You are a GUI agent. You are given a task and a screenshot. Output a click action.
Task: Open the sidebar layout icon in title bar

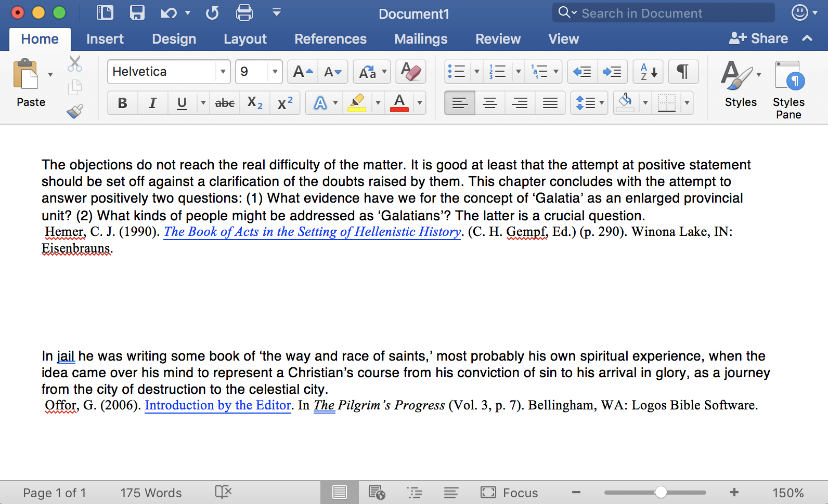[105, 12]
